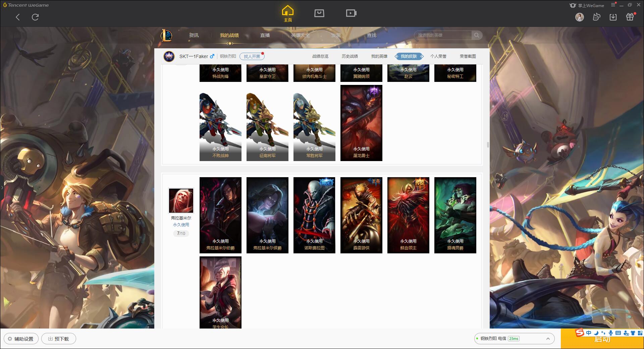The image size is (644, 349).
Task: Open 掌上WeGame mobile app link
Action: pos(587,5)
